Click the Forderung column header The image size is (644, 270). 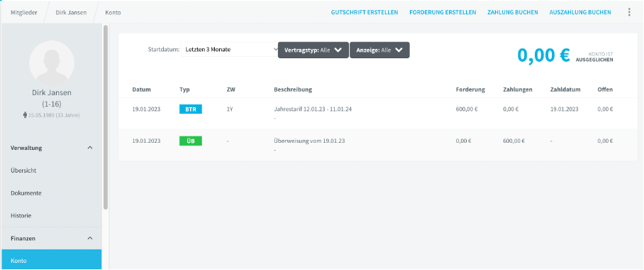470,90
